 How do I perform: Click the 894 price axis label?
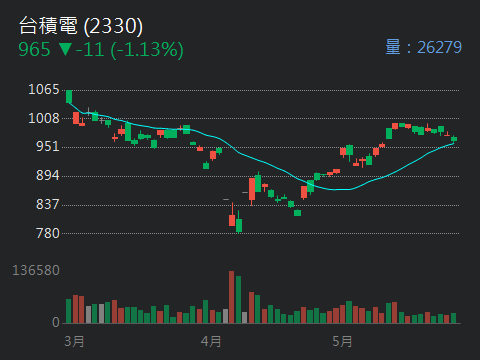point(48,176)
